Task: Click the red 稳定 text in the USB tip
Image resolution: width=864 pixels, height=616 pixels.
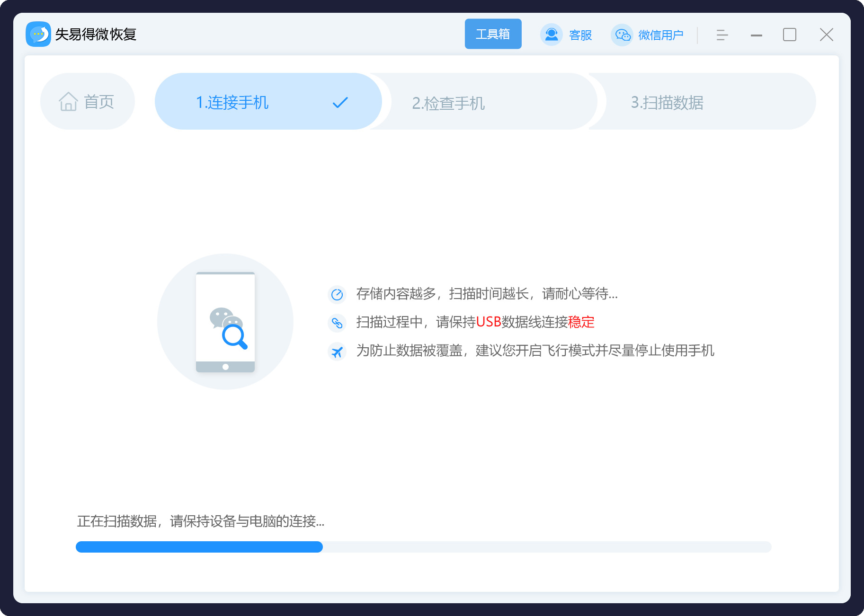Action: [x=581, y=322]
